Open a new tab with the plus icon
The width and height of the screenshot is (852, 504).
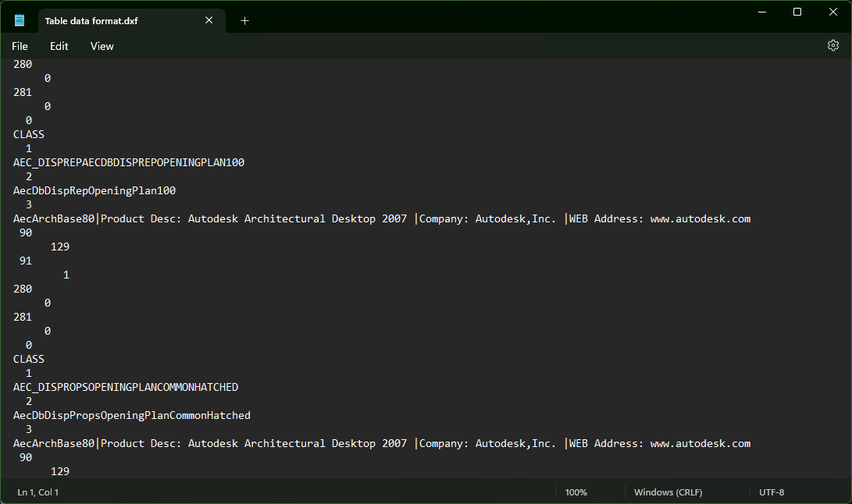[x=244, y=20]
